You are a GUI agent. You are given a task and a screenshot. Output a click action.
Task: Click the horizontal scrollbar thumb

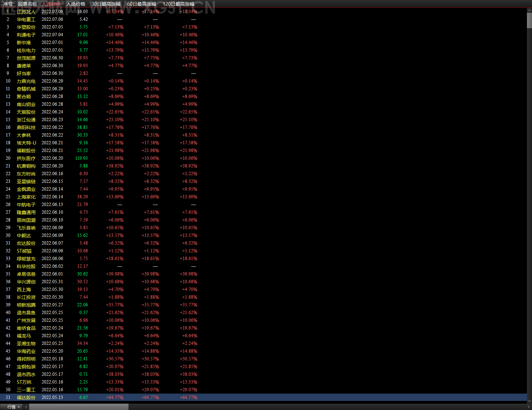(79, 407)
